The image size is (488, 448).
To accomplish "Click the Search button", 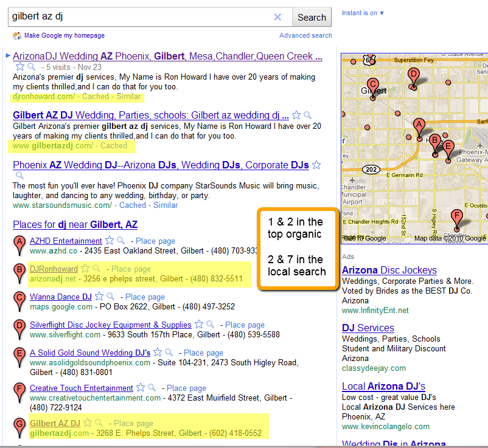I will click(x=312, y=18).
